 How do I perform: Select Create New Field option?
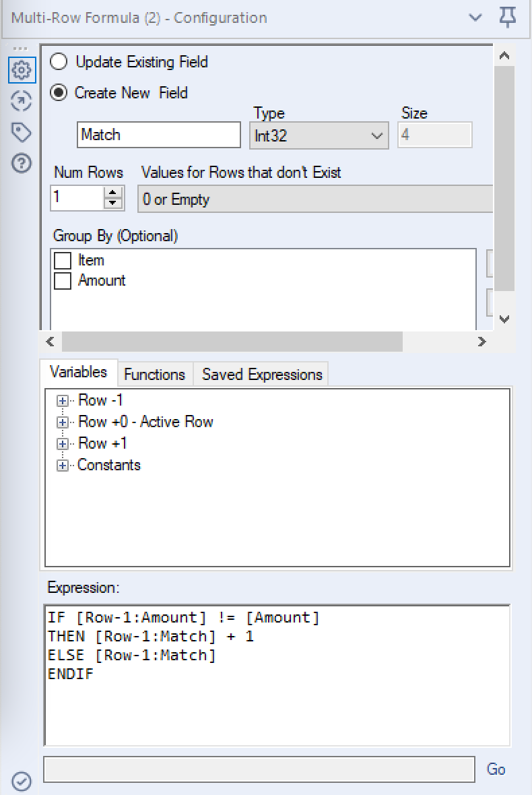[59, 92]
